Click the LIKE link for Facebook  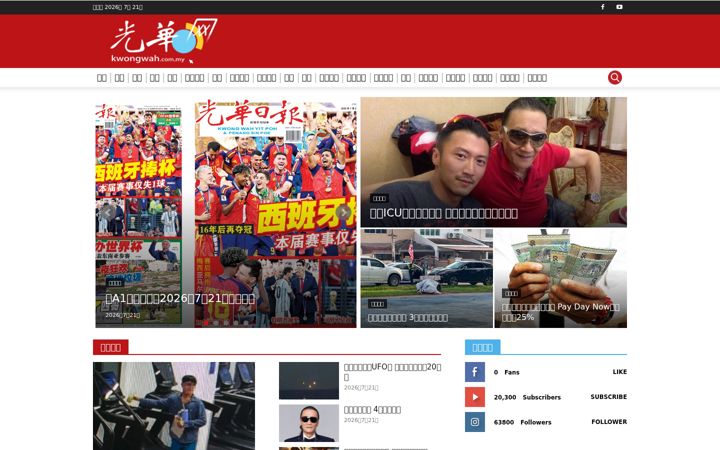pyautogui.click(x=619, y=372)
